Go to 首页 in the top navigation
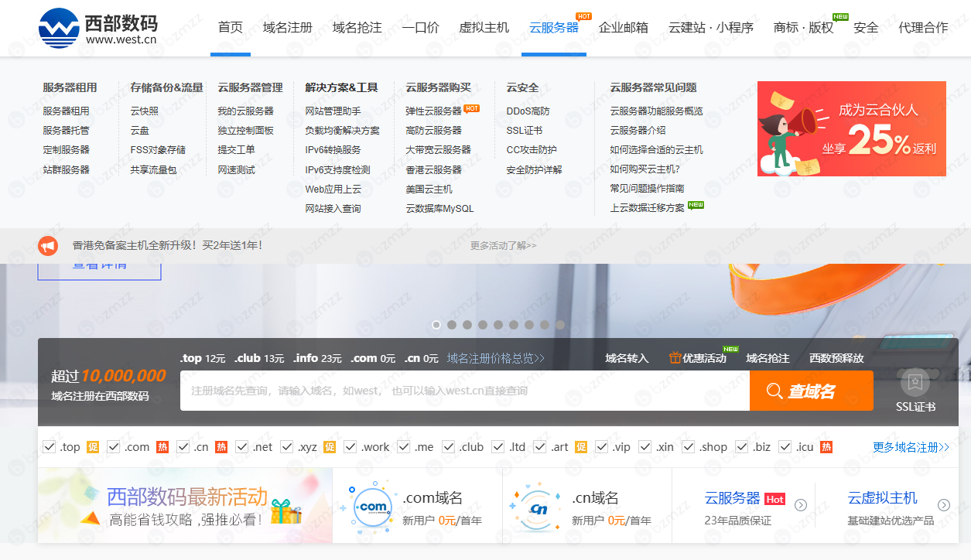Screen dimensions: 971x560 point(231,28)
